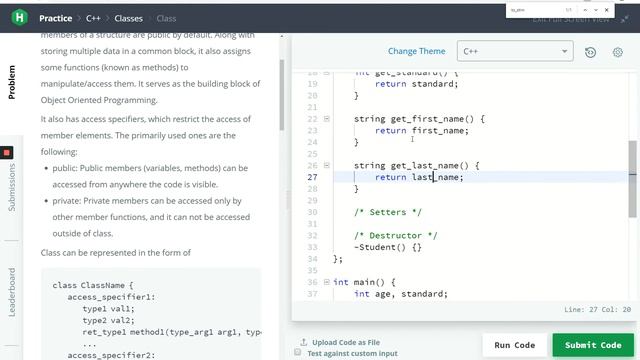Collapse main function at line 36
Image resolution: width=640 pixels, height=360 pixels.
click(x=327, y=282)
